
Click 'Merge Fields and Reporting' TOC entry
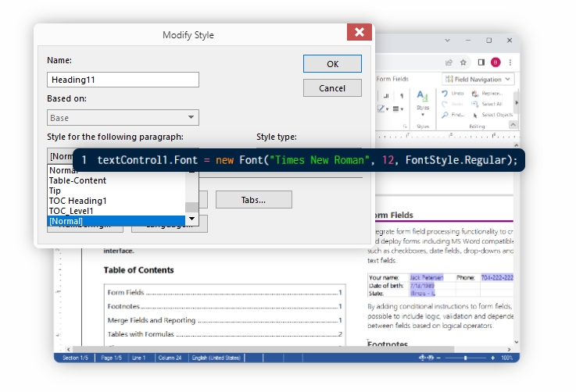click(152, 320)
